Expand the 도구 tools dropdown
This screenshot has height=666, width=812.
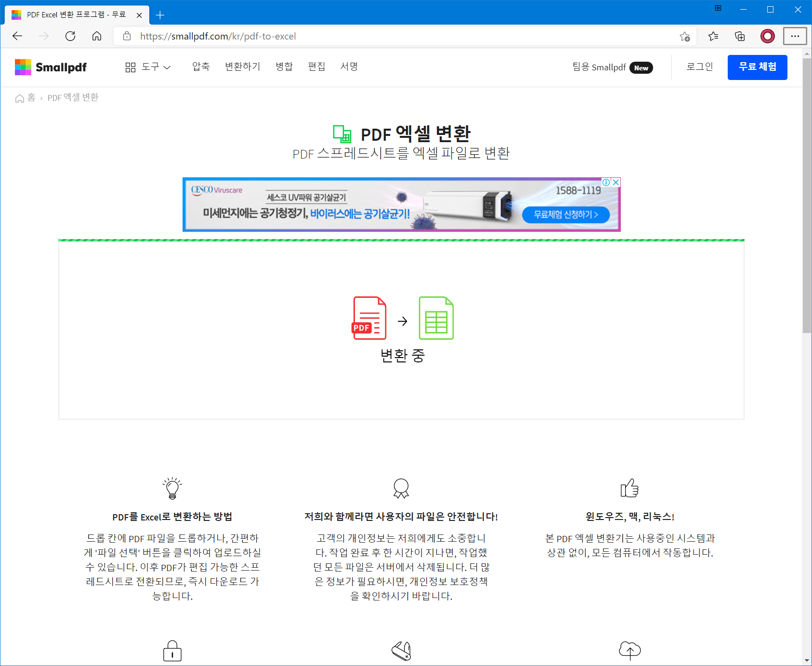pos(148,67)
